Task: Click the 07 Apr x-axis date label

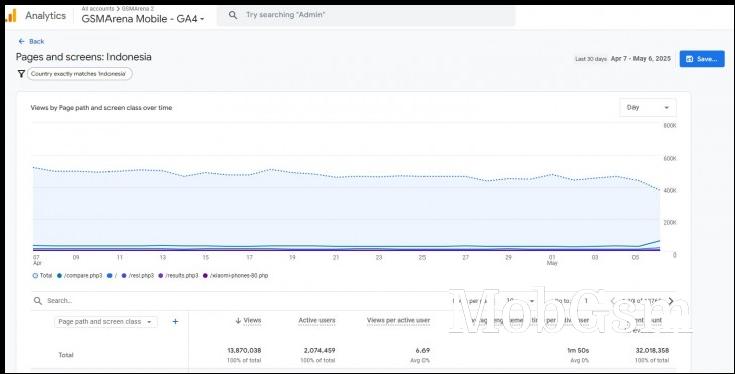Action: click(x=36, y=260)
